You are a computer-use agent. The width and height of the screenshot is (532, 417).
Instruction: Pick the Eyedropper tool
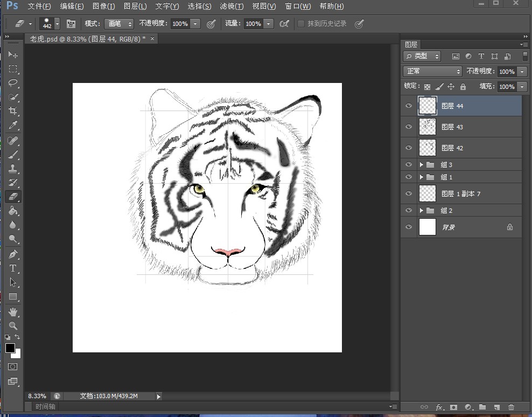pyautogui.click(x=13, y=126)
